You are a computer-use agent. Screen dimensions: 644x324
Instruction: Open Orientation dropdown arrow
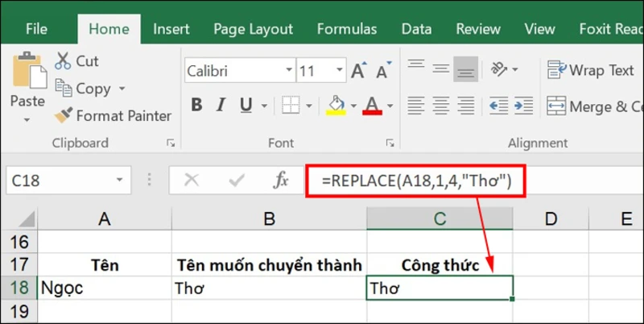pos(514,69)
